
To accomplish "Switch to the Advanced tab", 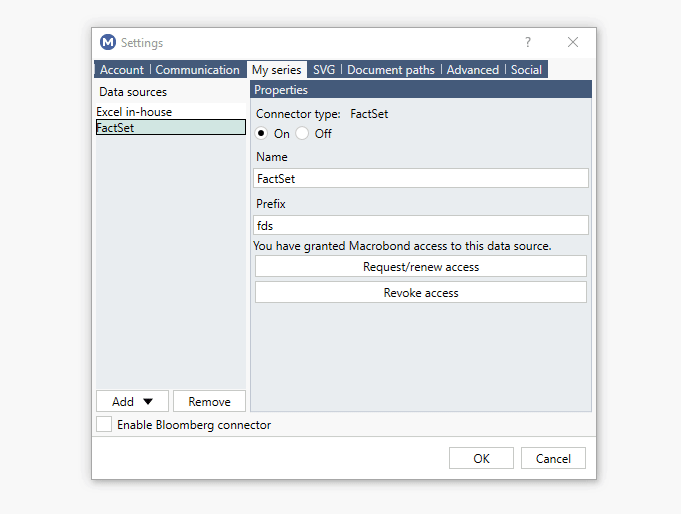I will pos(473,70).
